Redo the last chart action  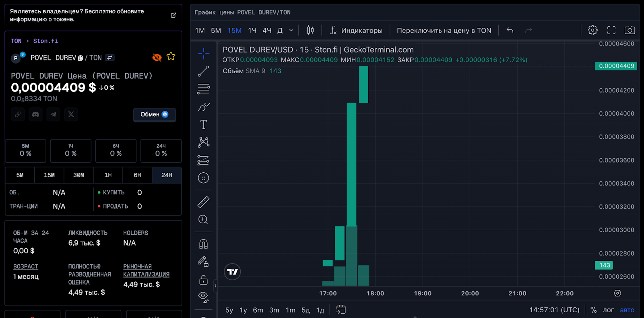[x=528, y=30]
